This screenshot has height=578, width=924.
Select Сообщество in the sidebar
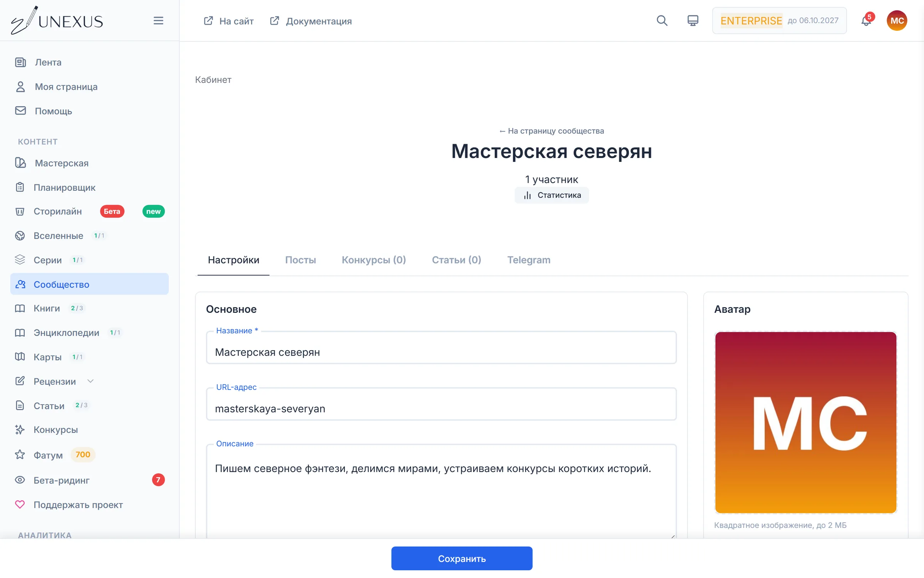pyautogui.click(x=89, y=284)
